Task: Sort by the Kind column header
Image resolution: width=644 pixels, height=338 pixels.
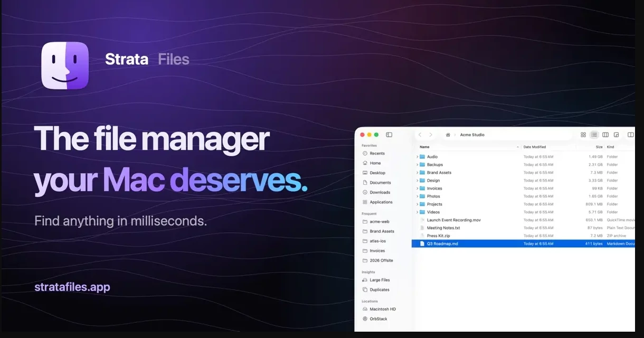Action: pos(611,147)
